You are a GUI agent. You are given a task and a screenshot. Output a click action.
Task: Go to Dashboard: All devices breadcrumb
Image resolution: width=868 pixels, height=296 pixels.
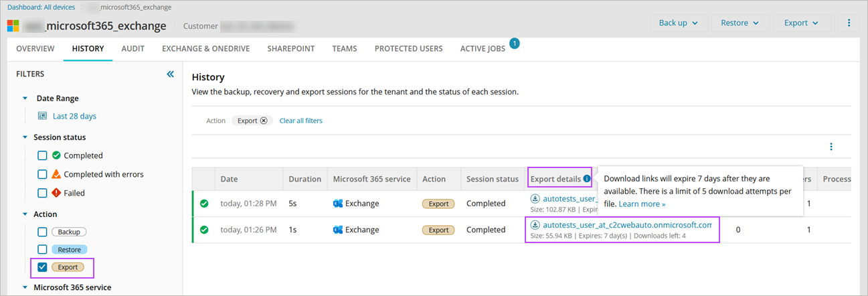[x=41, y=7]
